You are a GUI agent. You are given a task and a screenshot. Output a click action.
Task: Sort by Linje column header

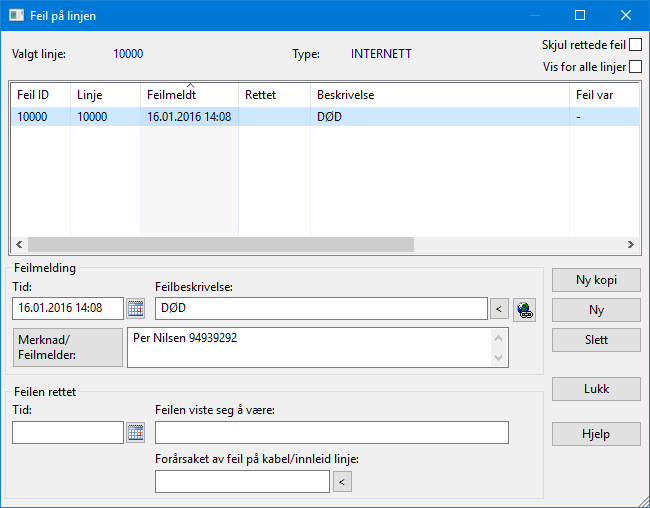tap(105, 95)
